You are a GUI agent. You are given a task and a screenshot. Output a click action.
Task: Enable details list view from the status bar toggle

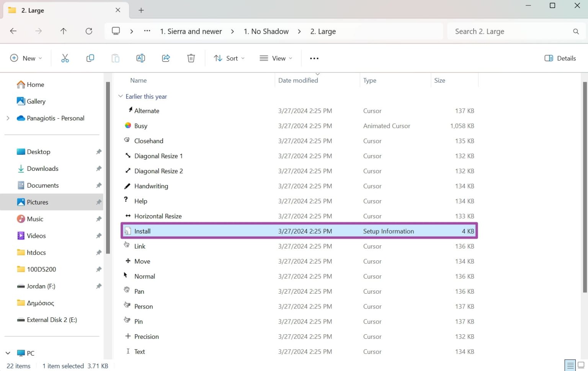pos(570,366)
